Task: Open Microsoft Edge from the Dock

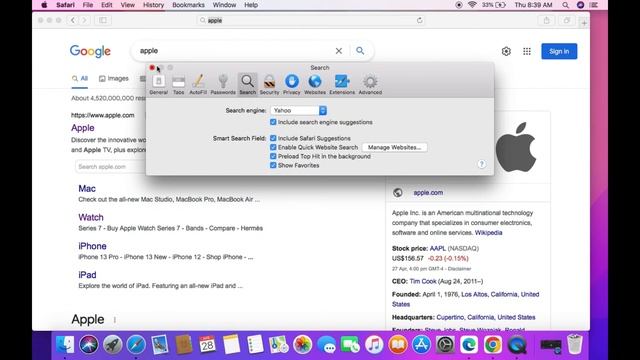Action: coord(469,345)
